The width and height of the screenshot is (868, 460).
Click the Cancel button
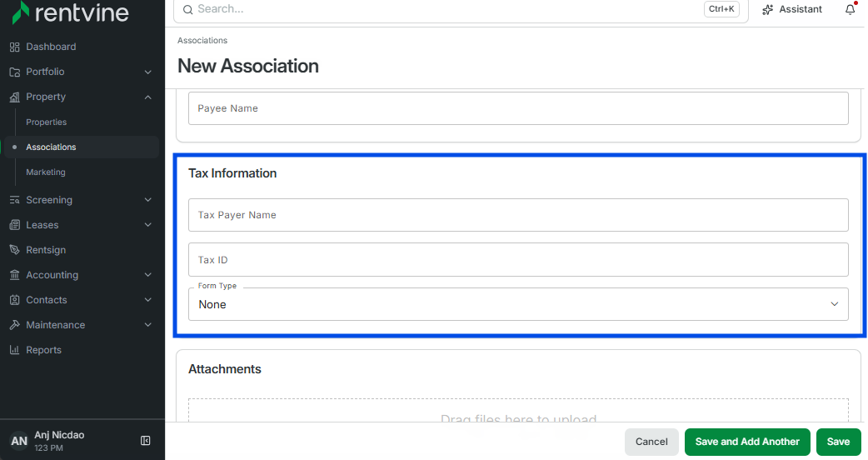pos(651,442)
